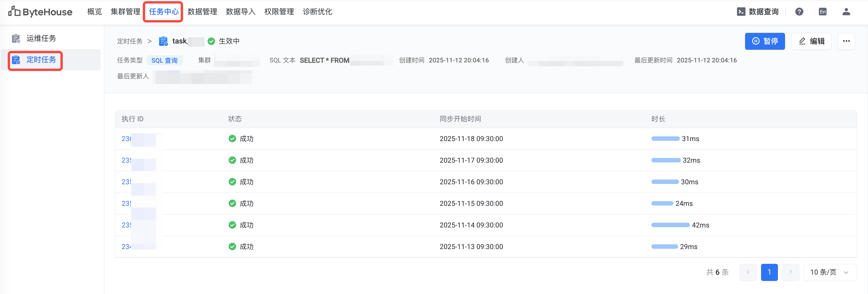Click the ByteHouse logo icon

[14, 12]
